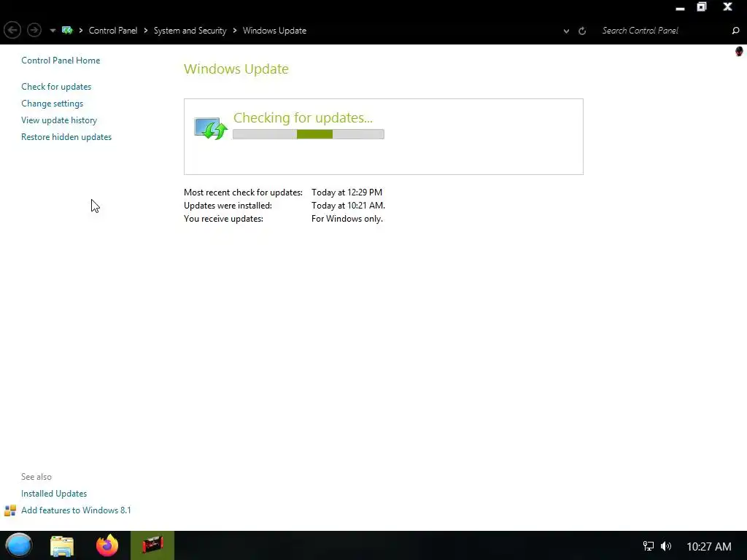Minimize the Windows Update window
This screenshot has height=560, width=747.
click(681, 7)
